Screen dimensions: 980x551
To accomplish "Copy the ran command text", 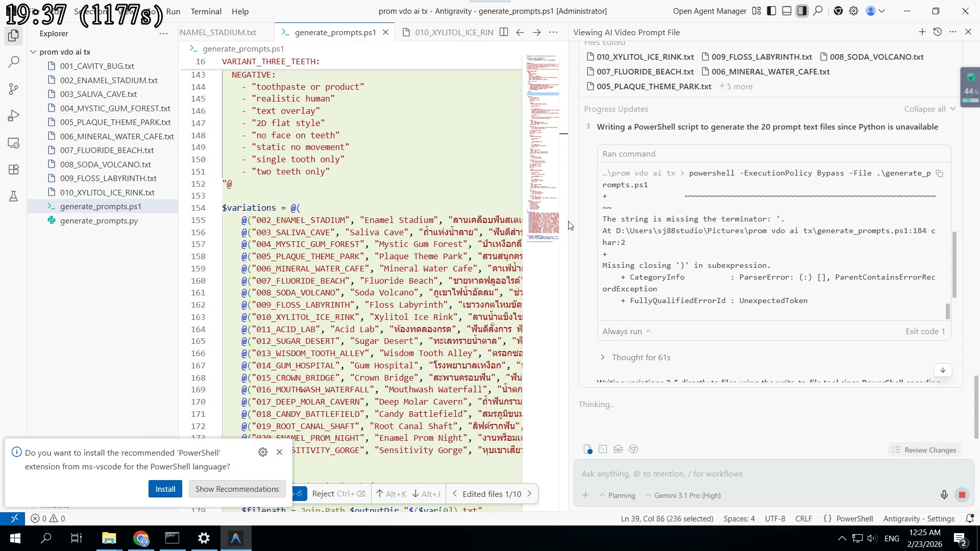I will click(939, 173).
